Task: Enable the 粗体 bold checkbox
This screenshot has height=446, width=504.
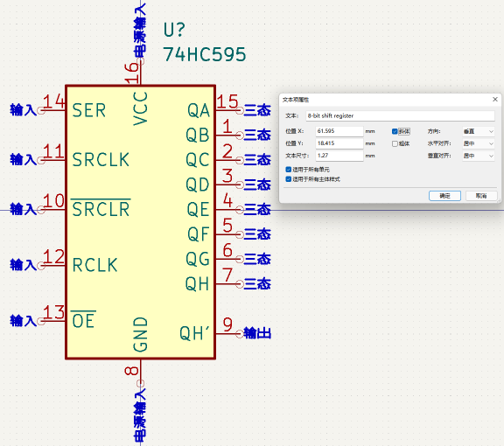Action: (395, 143)
